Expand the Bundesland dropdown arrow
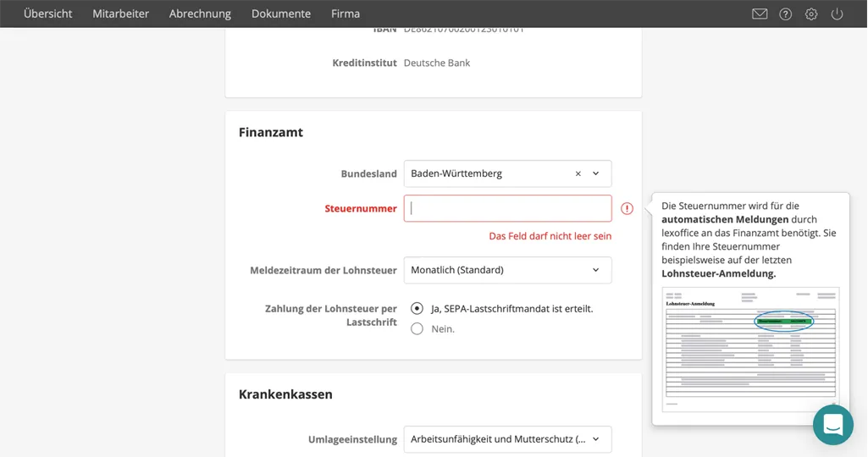 pyautogui.click(x=595, y=173)
